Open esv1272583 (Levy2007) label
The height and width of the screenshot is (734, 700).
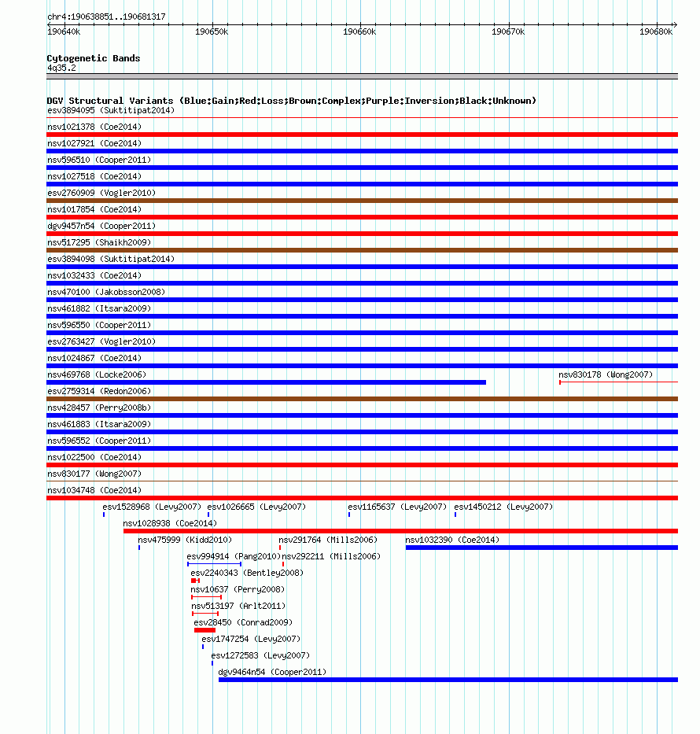[x=260, y=656]
